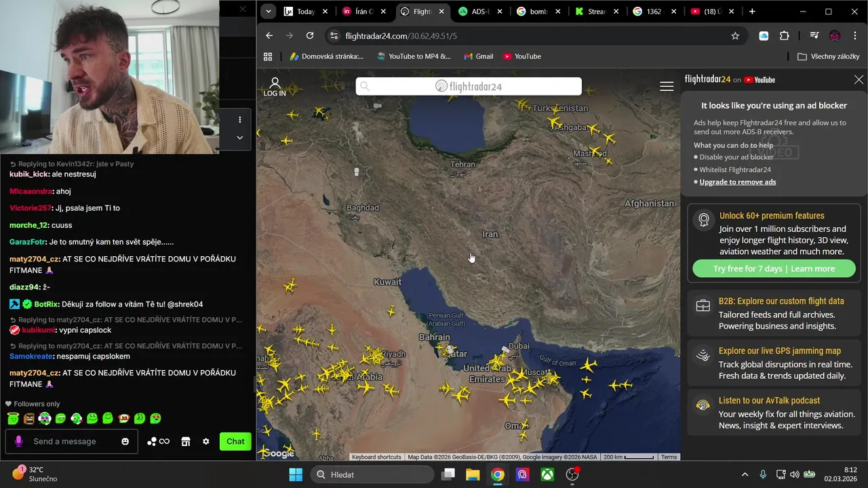Open chat settings gear icon
The height and width of the screenshot is (488, 868).
coord(205,441)
